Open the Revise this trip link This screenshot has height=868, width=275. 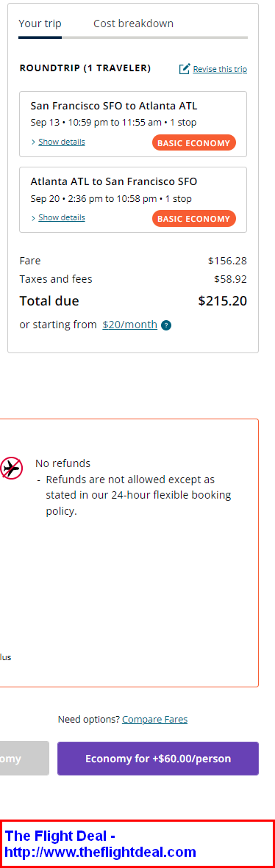220,69
